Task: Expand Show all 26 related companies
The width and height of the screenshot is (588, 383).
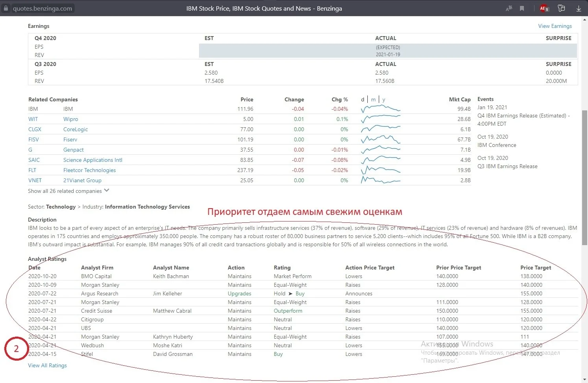Action: [x=68, y=191]
